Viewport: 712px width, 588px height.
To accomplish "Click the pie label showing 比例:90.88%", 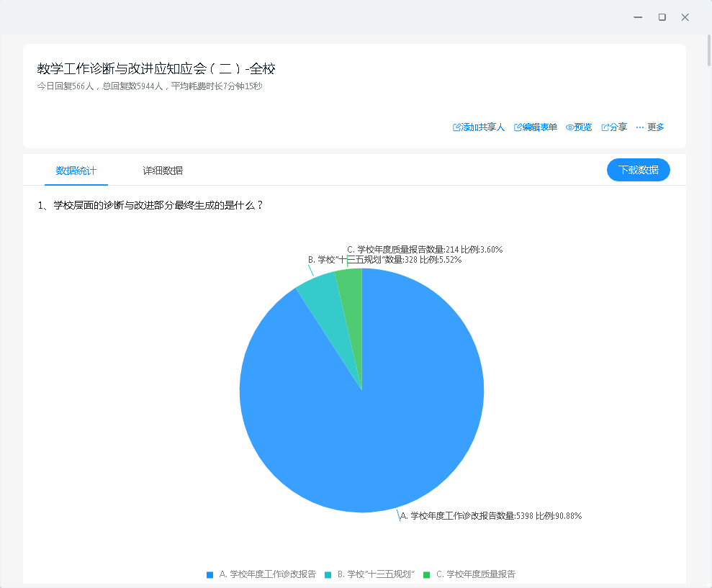I will 491,516.
